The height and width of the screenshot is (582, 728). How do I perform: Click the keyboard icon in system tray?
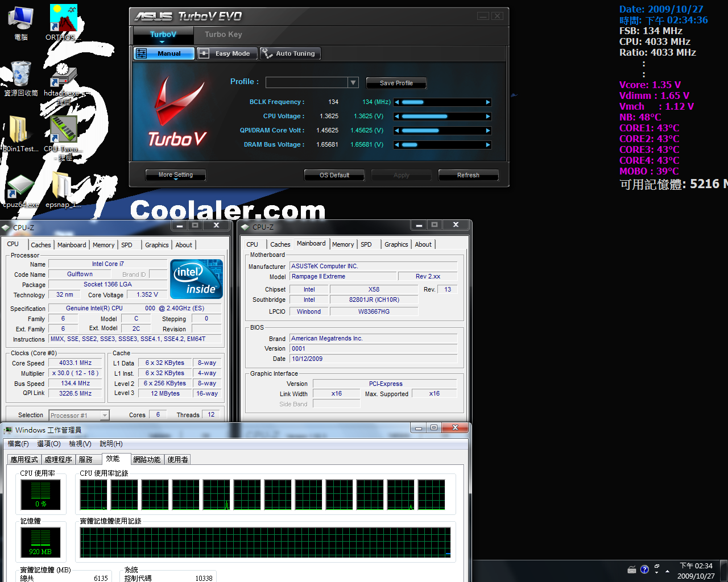632,569
